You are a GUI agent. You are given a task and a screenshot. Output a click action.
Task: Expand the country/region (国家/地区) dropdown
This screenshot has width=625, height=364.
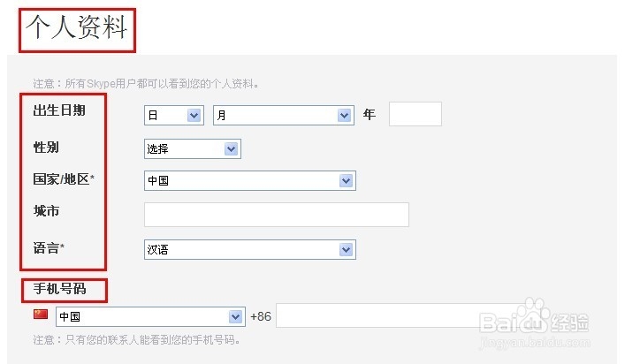click(x=249, y=180)
